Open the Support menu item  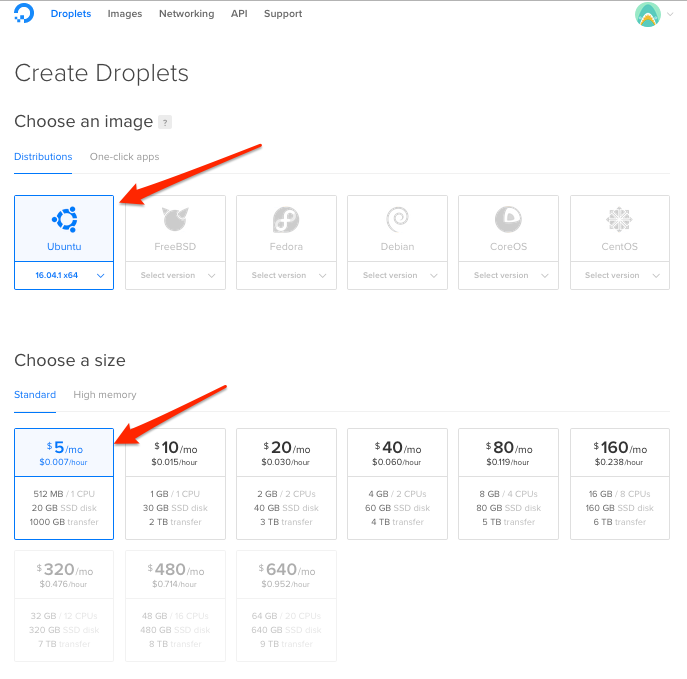click(283, 14)
